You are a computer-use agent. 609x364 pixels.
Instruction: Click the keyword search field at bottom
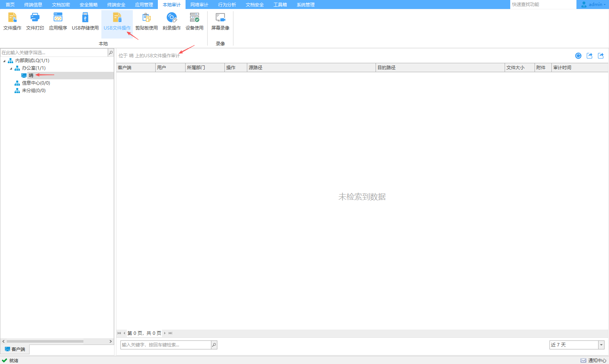(x=166, y=345)
